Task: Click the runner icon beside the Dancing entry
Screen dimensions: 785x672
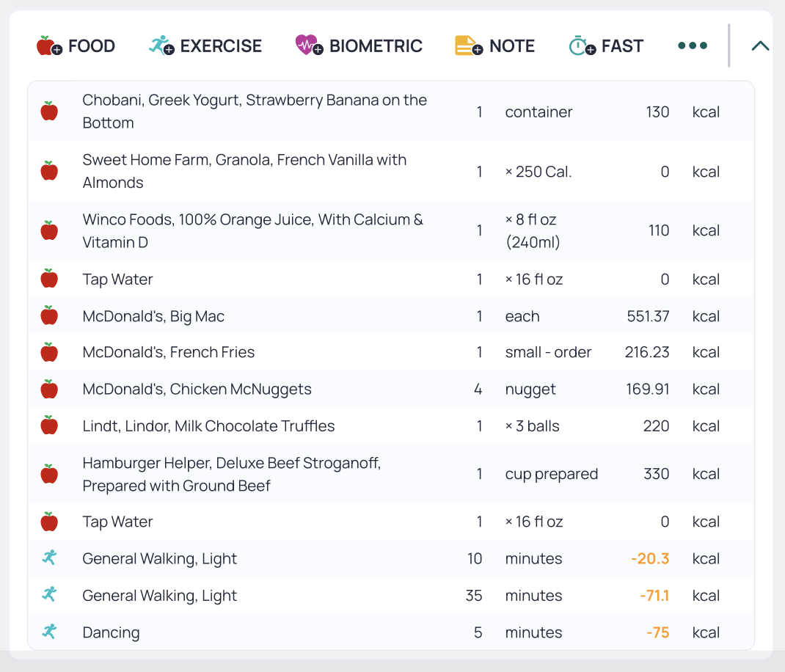Action: point(49,632)
